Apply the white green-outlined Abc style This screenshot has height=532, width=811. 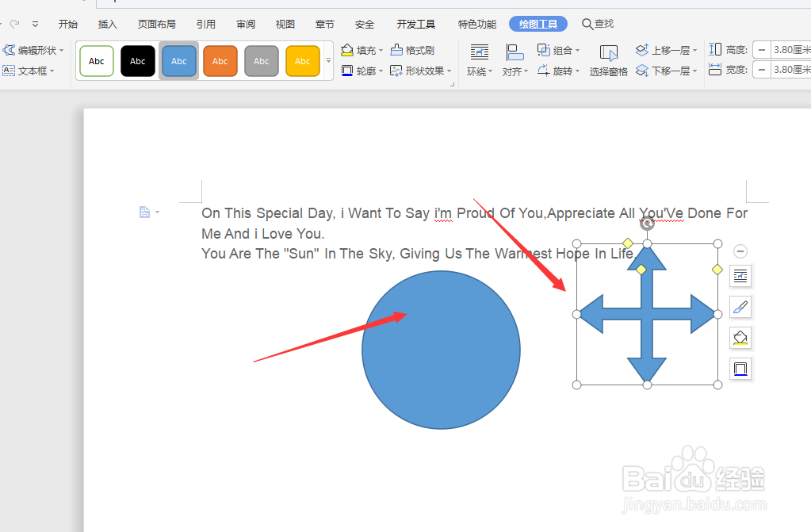click(x=97, y=61)
